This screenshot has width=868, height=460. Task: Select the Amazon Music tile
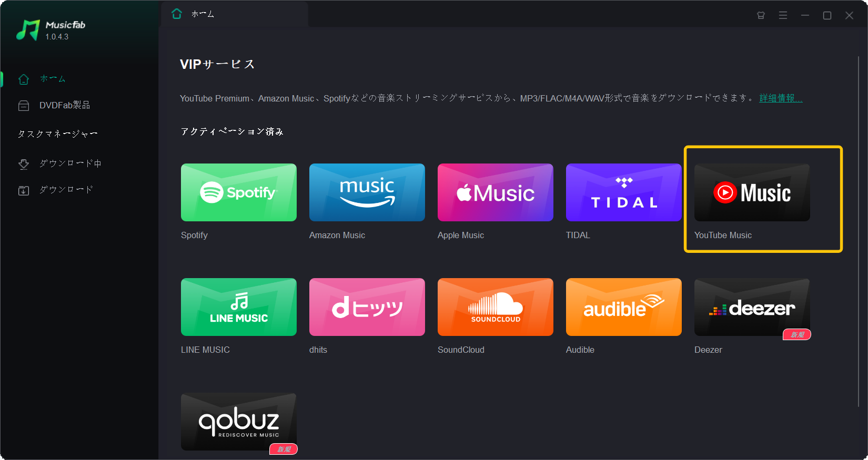(x=367, y=192)
